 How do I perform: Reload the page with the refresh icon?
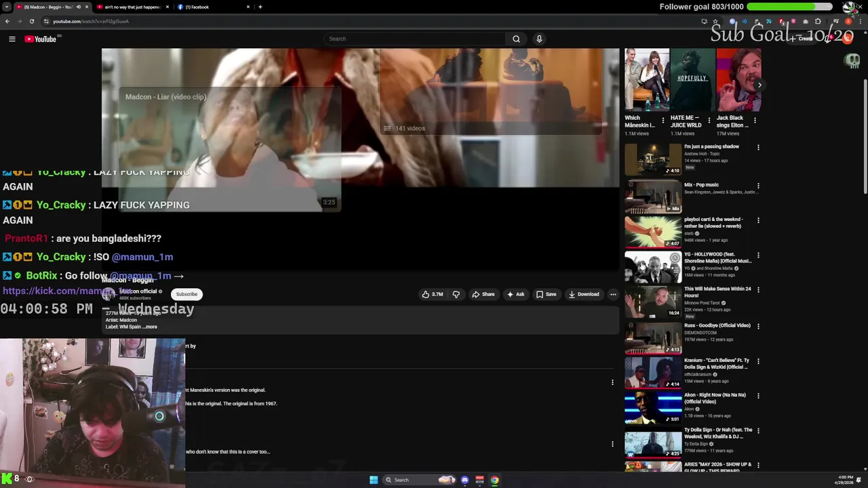coord(31,21)
